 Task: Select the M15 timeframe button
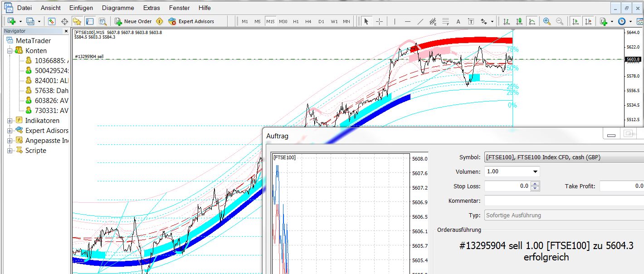click(x=270, y=21)
